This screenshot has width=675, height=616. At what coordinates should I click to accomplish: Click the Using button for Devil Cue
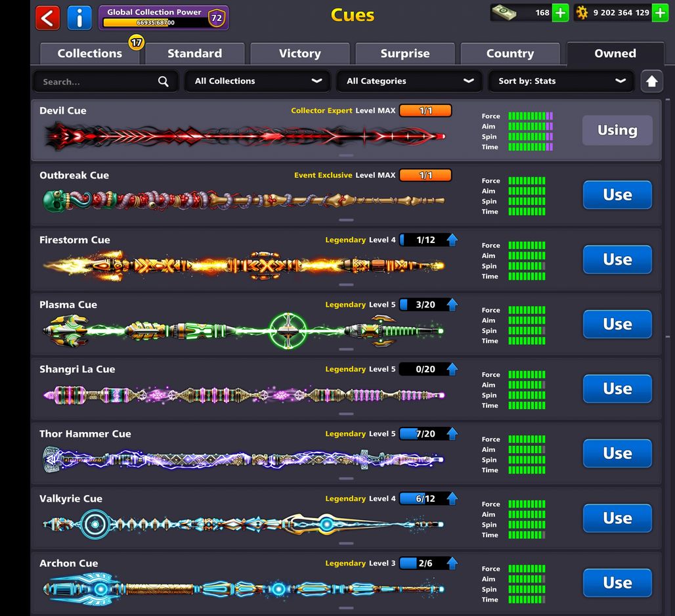point(617,130)
